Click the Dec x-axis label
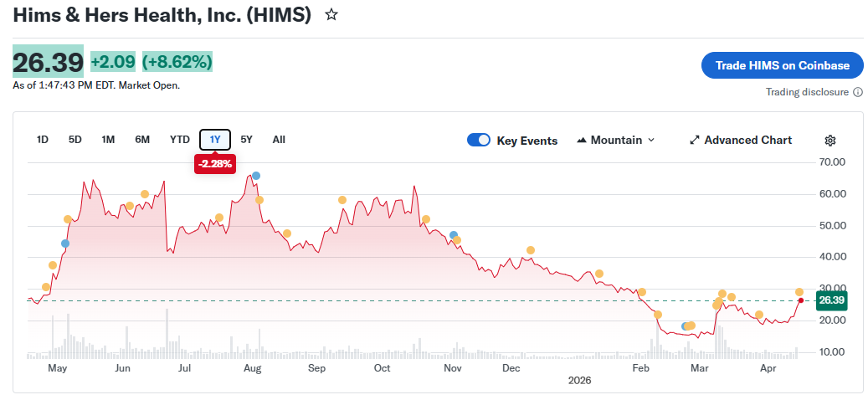Screen dimensions: 868x400 coord(511,368)
